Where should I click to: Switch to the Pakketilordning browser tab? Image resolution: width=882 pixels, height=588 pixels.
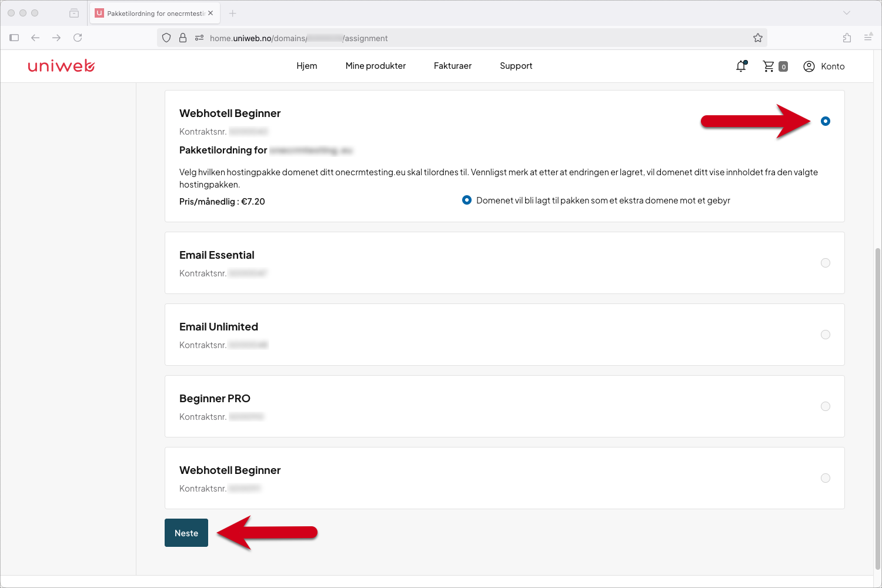coord(154,13)
